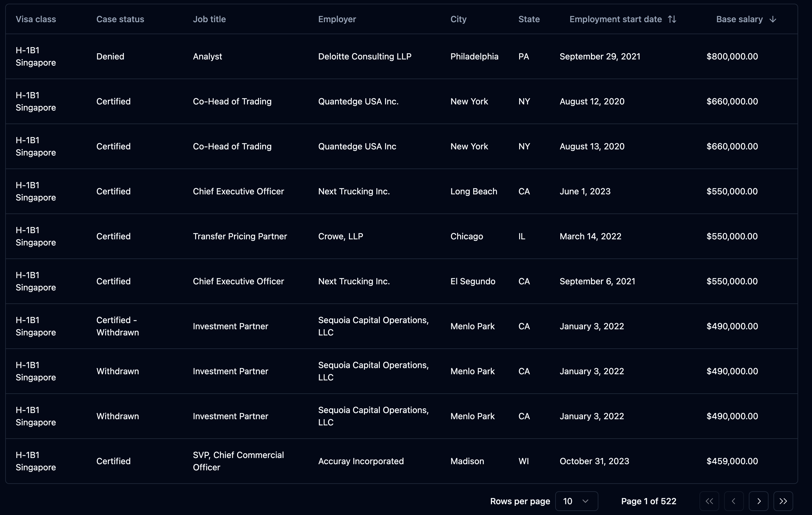Click the September 29, 2021 date
This screenshot has height=515, width=812.
click(600, 56)
